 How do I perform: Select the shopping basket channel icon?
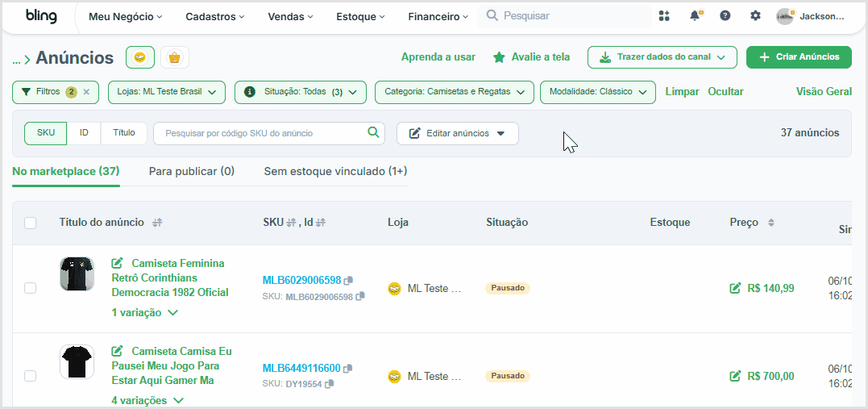click(175, 57)
